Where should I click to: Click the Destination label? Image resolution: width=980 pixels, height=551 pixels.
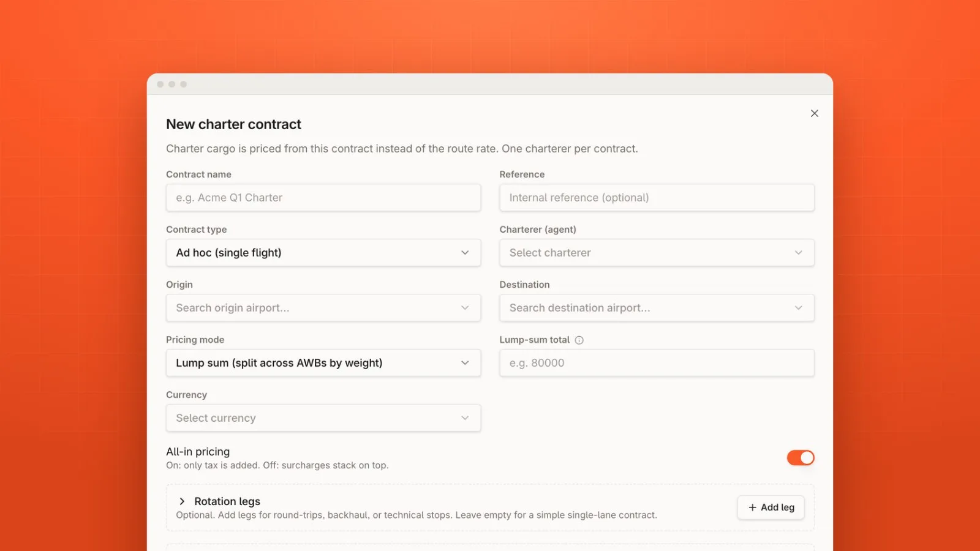click(524, 285)
